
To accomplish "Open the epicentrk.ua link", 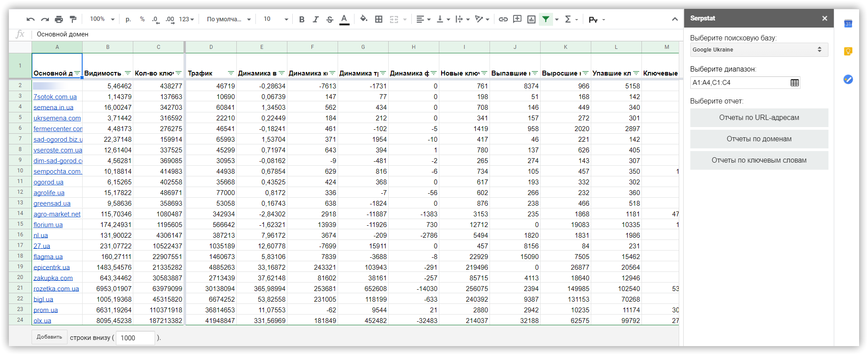I will click(52, 267).
